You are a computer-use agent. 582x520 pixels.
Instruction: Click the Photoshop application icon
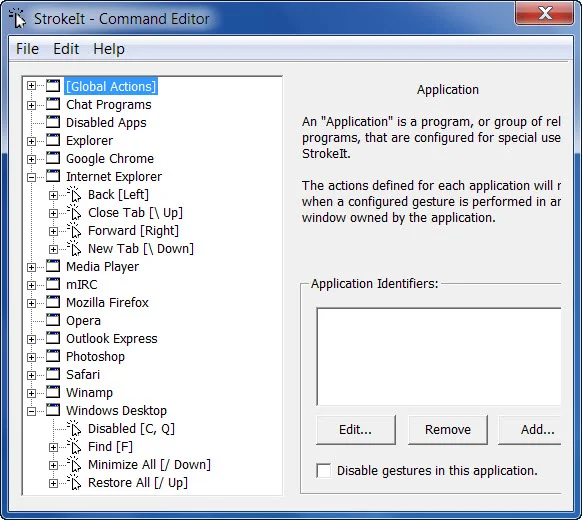coord(53,356)
